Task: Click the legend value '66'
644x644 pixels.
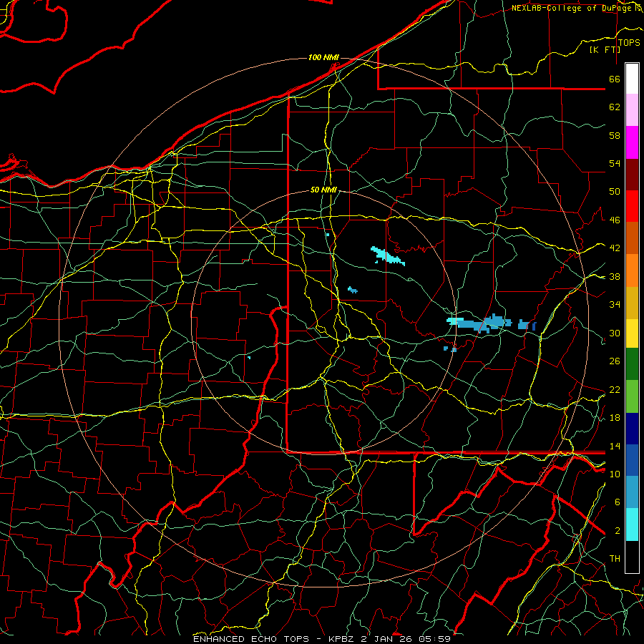Action: pos(615,79)
